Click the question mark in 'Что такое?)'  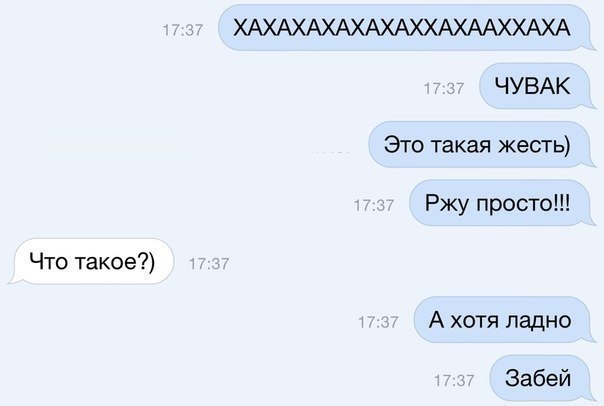point(142,260)
